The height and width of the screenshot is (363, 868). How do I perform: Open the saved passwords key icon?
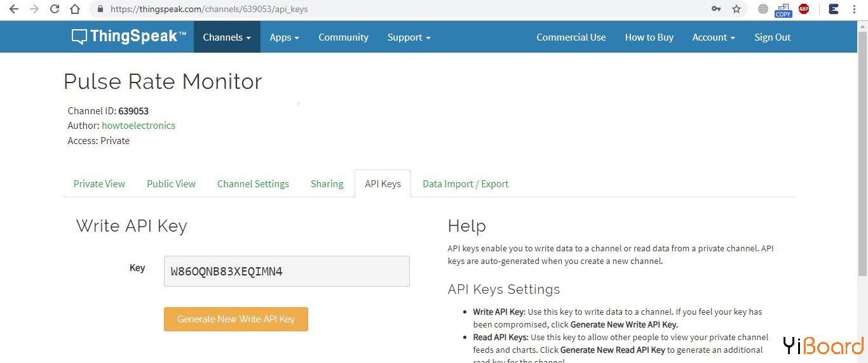[716, 9]
